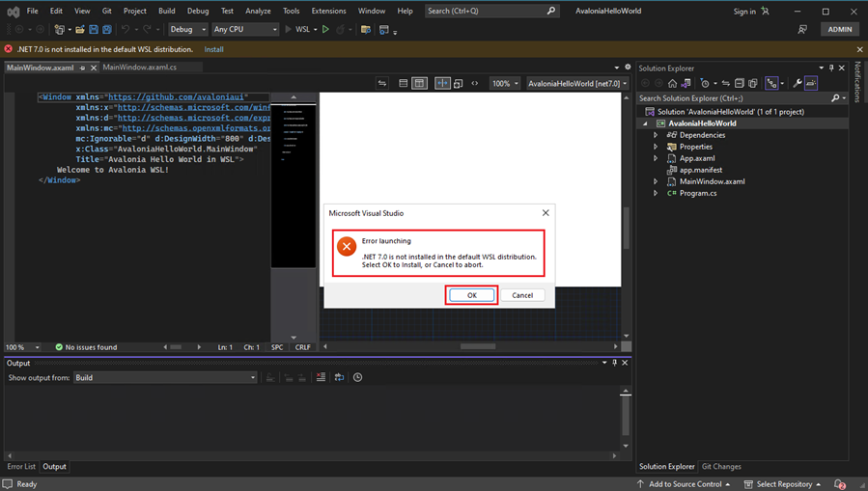
Task: Toggle Word Wrap in Output panel
Action: coord(339,377)
